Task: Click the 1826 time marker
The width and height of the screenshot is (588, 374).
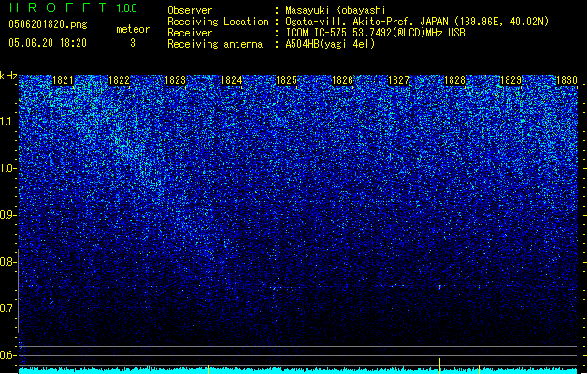Action: tap(342, 80)
